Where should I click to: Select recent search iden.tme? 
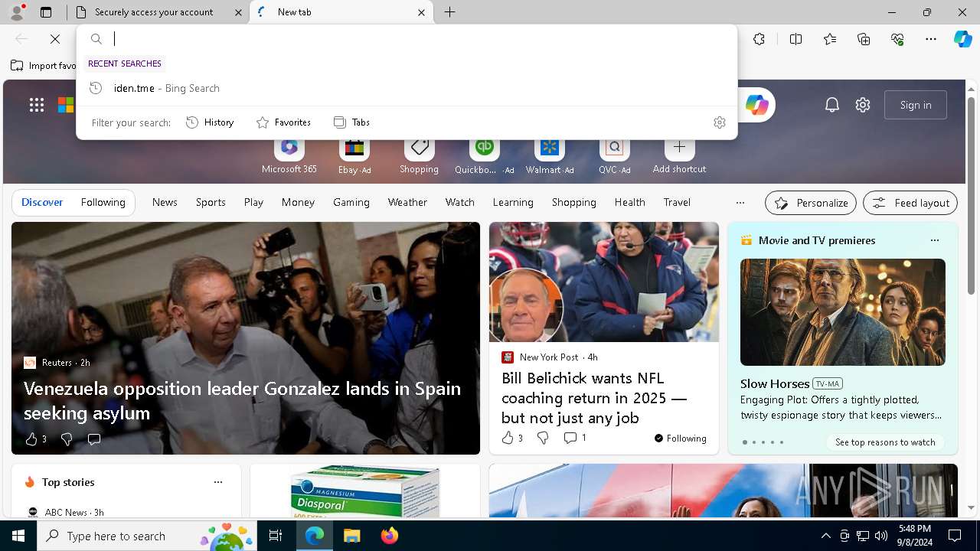pyautogui.click(x=407, y=88)
